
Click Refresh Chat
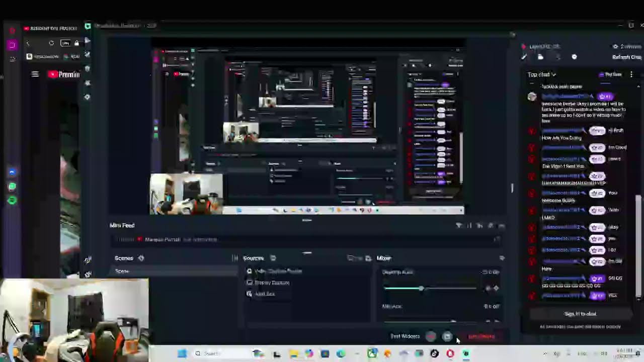pyautogui.click(x=627, y=57)
